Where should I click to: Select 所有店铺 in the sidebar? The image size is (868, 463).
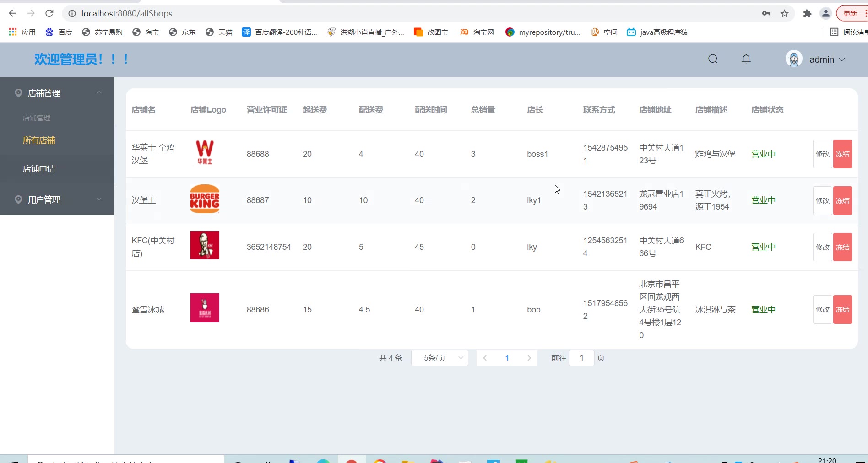pos(39,140)
